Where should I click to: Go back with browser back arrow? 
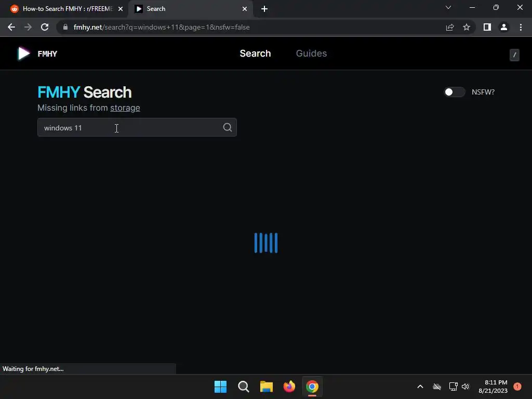click(11, 27)
